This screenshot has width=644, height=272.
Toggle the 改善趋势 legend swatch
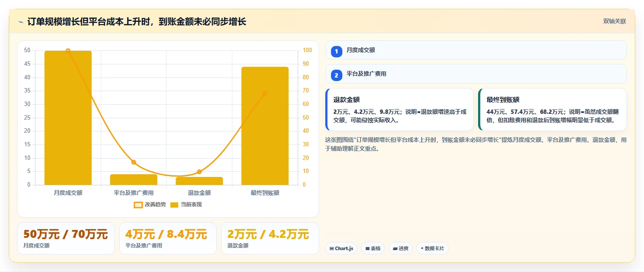[x=138, y=205]
